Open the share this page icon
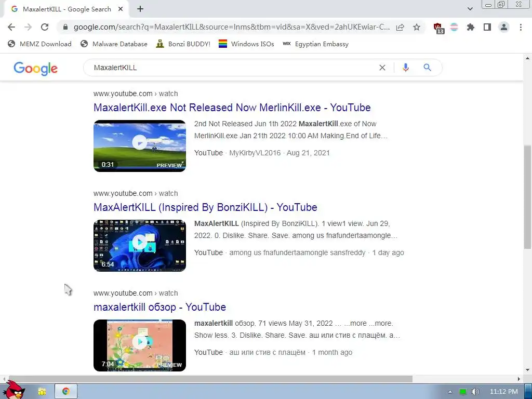This screenshot has height=399, width=532. pos(400,27)
